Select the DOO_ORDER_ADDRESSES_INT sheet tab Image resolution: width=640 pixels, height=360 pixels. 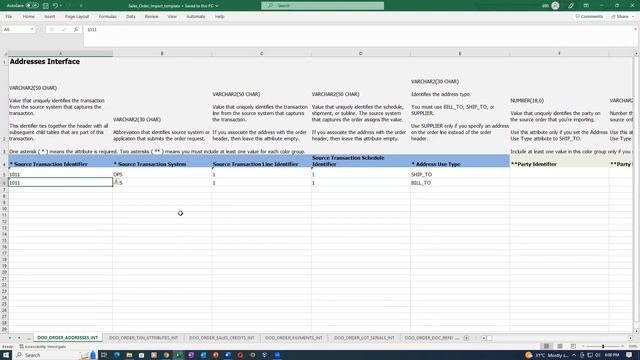pos(67,338)
